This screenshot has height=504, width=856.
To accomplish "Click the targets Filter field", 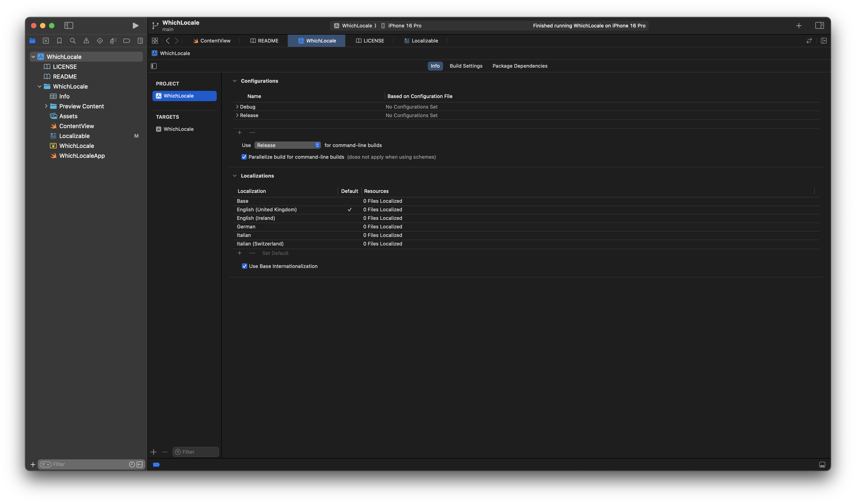I will click(x=196, y=452).
